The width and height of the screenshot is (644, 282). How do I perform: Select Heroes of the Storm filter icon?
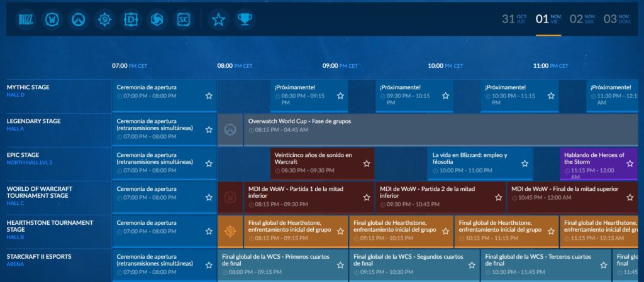pos(157,19)
